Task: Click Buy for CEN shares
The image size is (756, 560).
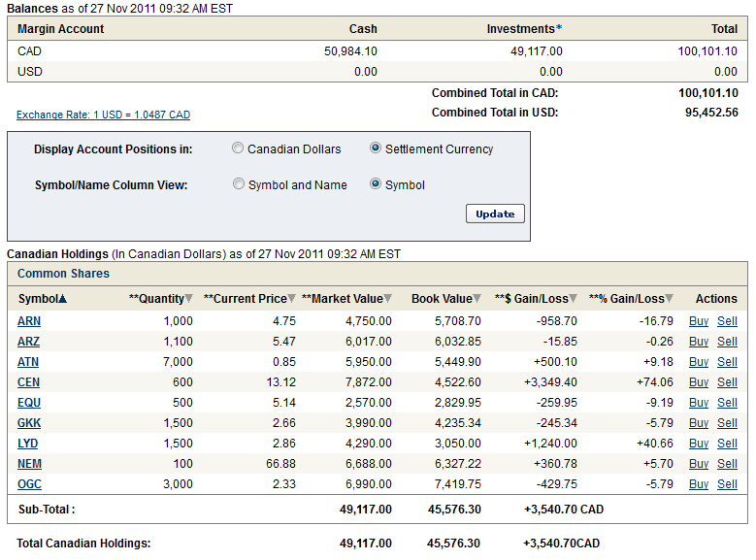Action: coord(698,382)
